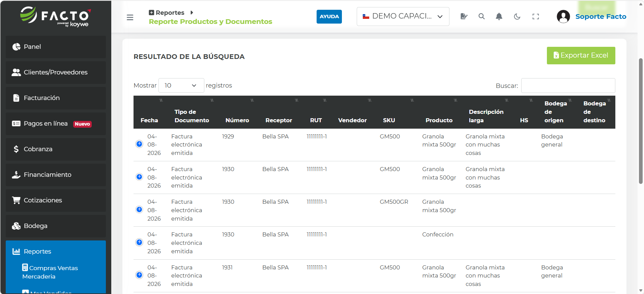Open the Financiamiento sidebar menu

[x=56, y=175]
